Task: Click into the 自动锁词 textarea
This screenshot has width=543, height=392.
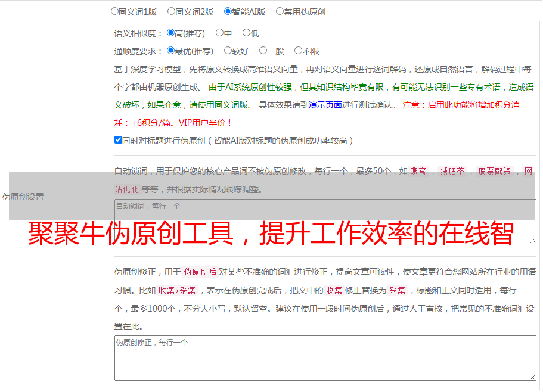Action: click(x=325, y=222)
